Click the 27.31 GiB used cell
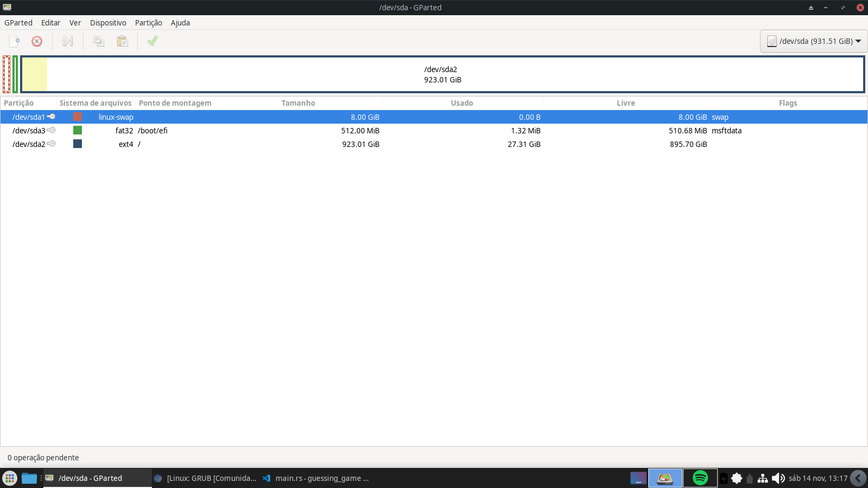The image size is (868, 488). pos(524,144)
